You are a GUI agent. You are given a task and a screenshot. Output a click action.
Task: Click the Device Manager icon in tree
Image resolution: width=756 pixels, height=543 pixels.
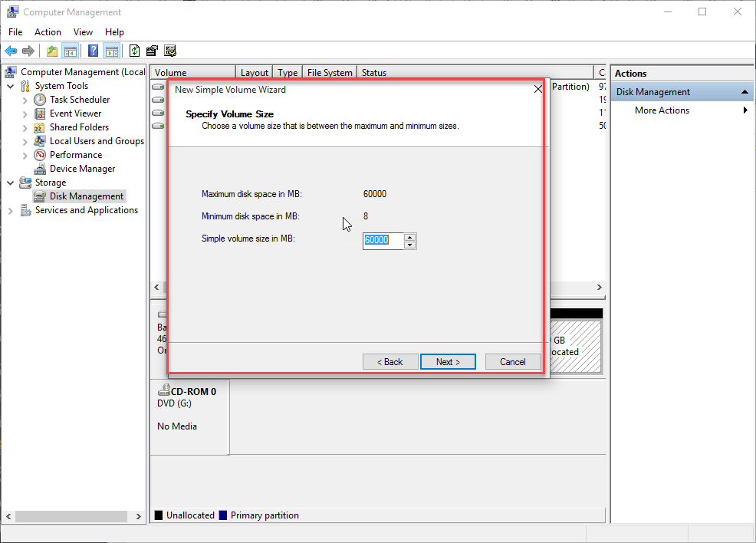click(40, 169)
